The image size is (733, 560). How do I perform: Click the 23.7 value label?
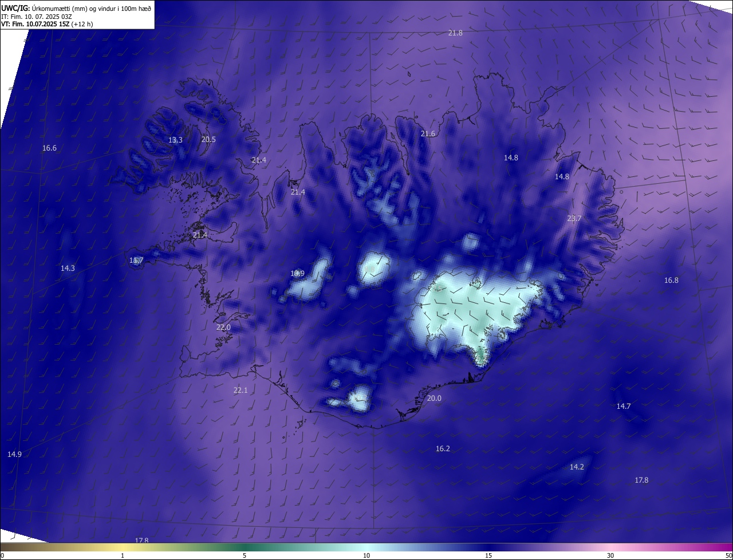coord(574,219)
